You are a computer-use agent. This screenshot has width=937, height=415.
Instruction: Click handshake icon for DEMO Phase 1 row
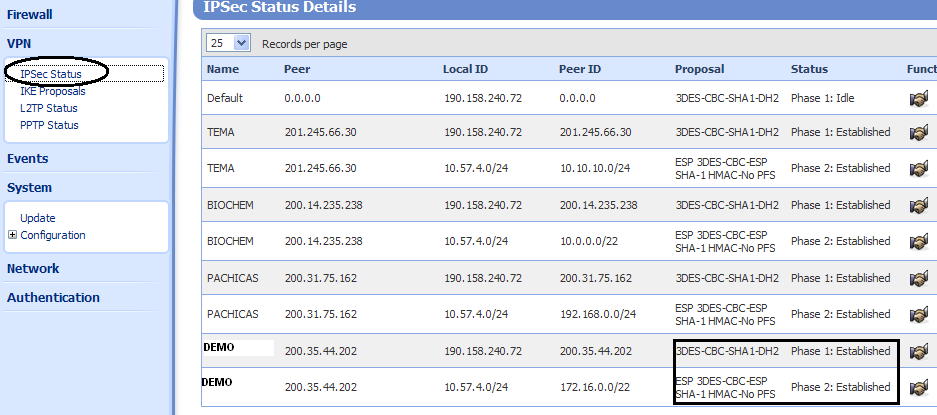click(x=918, y=351)
